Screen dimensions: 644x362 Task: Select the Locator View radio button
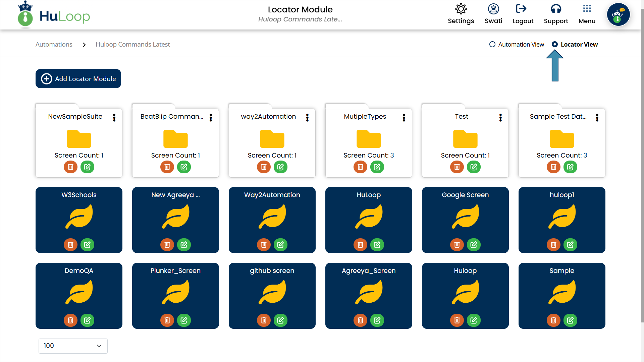click(555, 44)
